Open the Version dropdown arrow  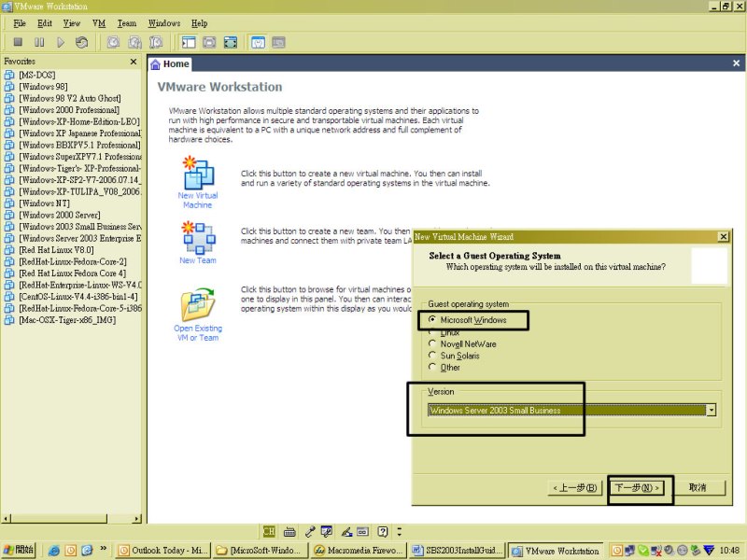[712, 410]
